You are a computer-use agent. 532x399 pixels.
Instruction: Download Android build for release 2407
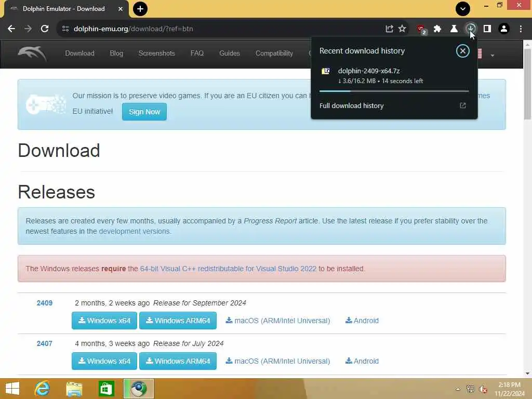coord(362,361)
